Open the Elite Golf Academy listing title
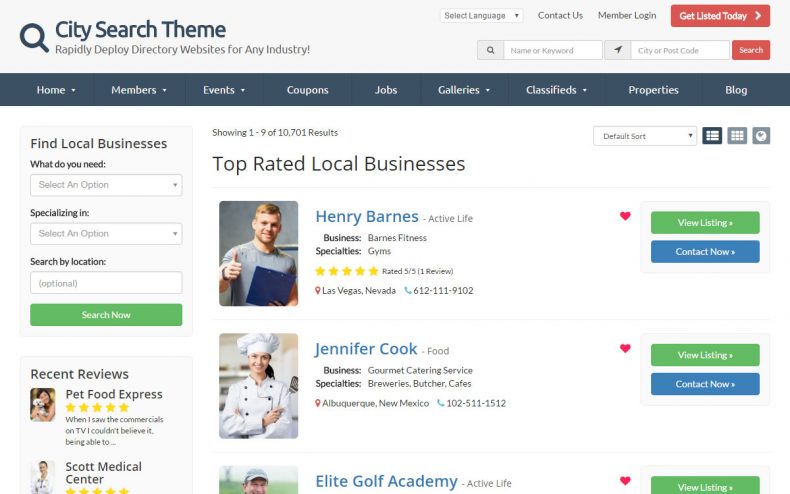This screenshot has height=494, width=790. click(386, 481)
